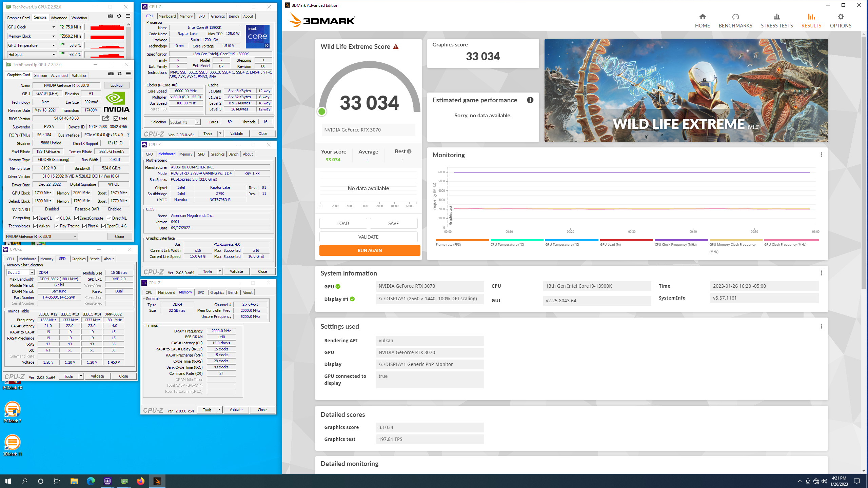Viewport: 868px width, 488px height.
Task: Toggle the Vulkan checkbox in GPU-Z
Action: click(35, 226)
